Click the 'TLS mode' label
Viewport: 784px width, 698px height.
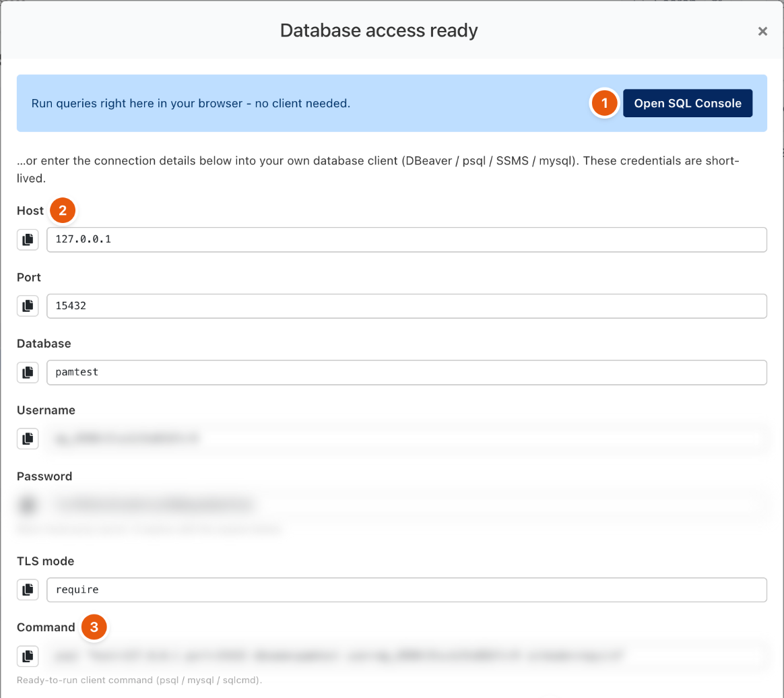click(46, 561)
